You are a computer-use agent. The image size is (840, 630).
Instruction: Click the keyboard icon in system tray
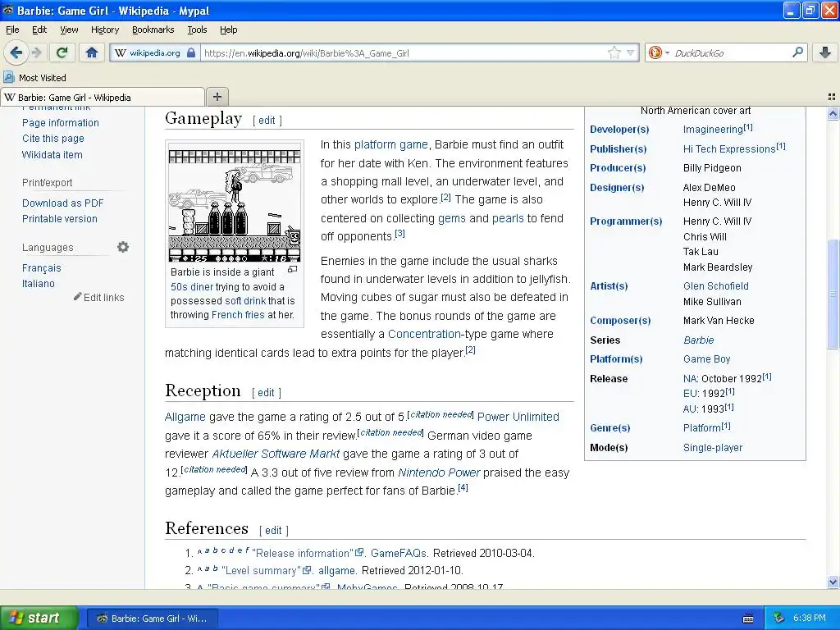pyautogui.click(x=748, y=619)
